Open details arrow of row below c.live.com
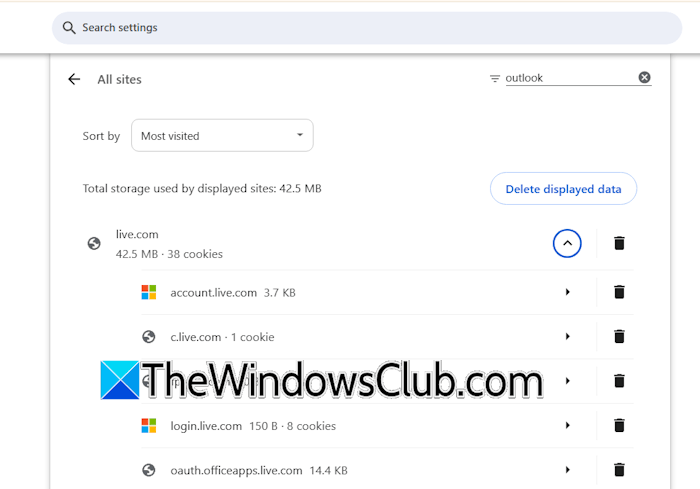The image size is (700, 489). tap(567, 381)
